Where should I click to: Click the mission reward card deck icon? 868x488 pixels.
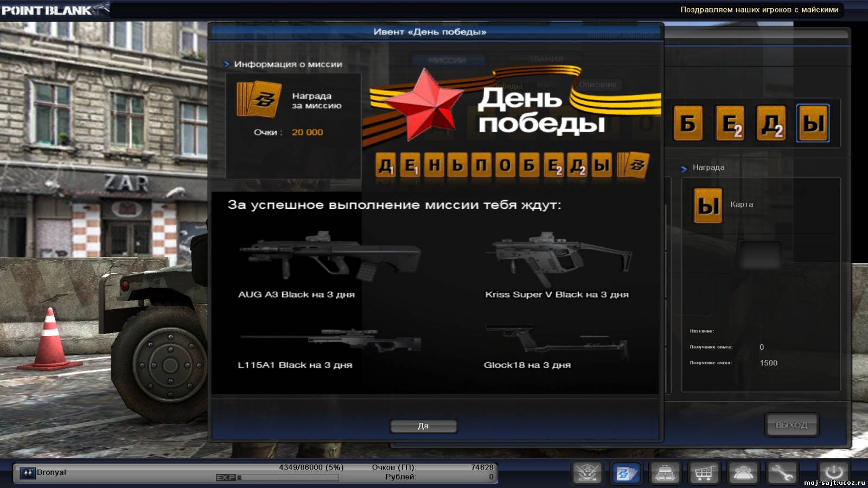[259, 99]
